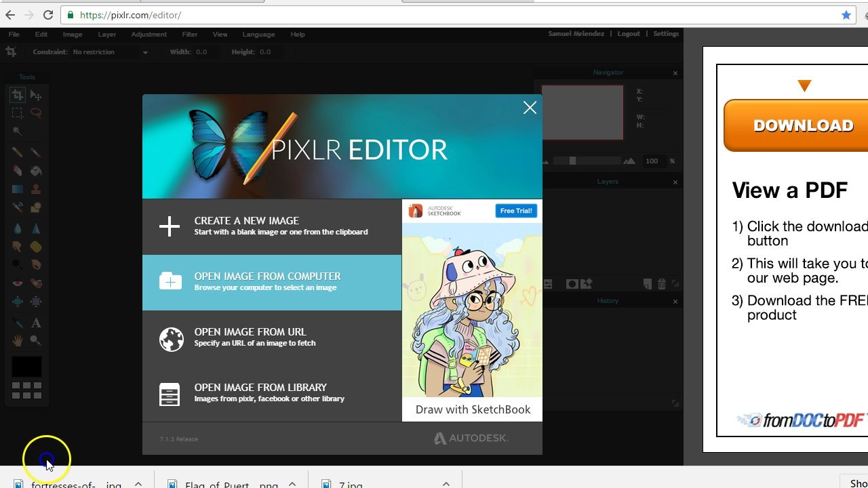Select the Crop tool

coord(16,95)
